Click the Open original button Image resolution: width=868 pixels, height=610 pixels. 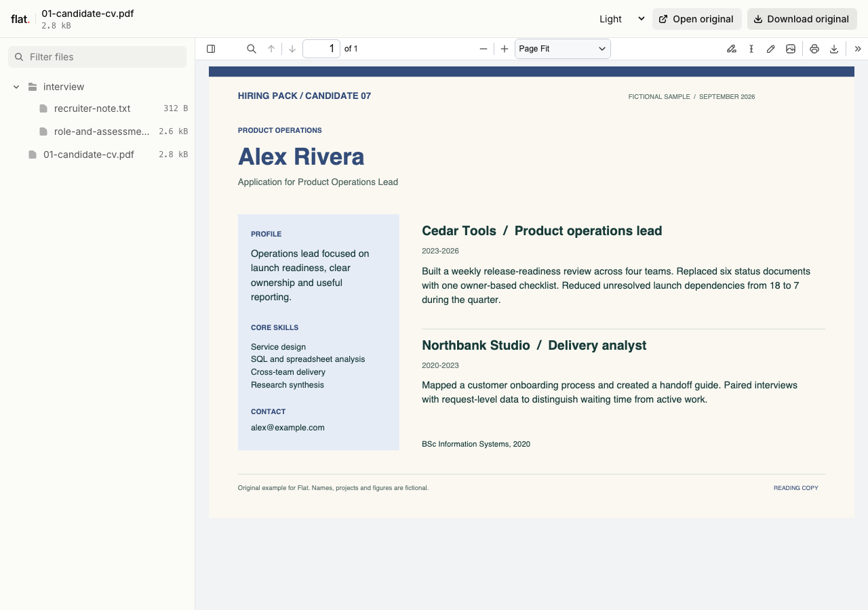pos(697,19)
